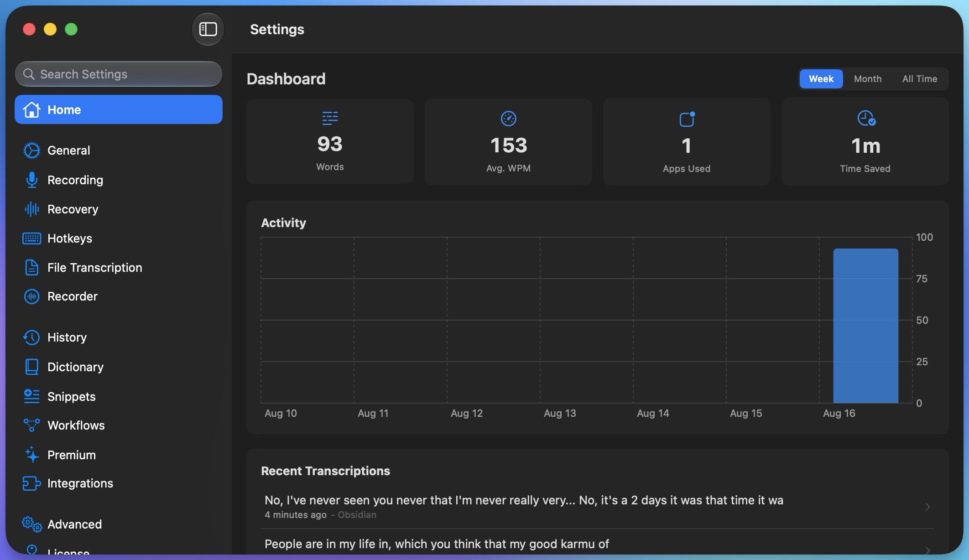
Task: Click the Aug 13 axis label
Action: pos(560,413)
